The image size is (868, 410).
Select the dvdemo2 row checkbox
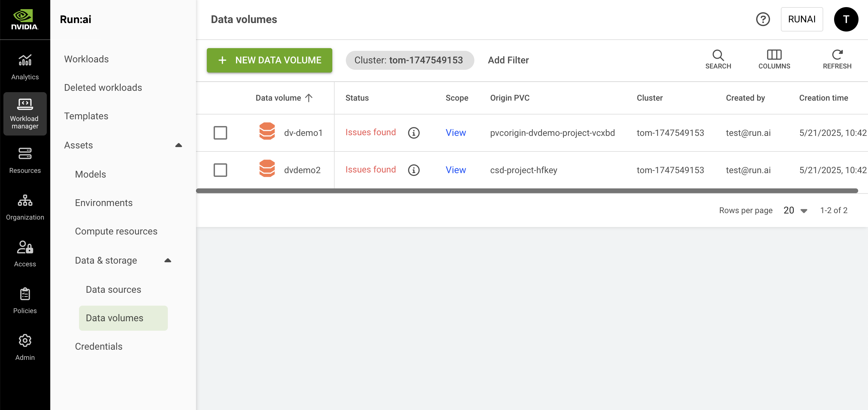tap(220, 170)
